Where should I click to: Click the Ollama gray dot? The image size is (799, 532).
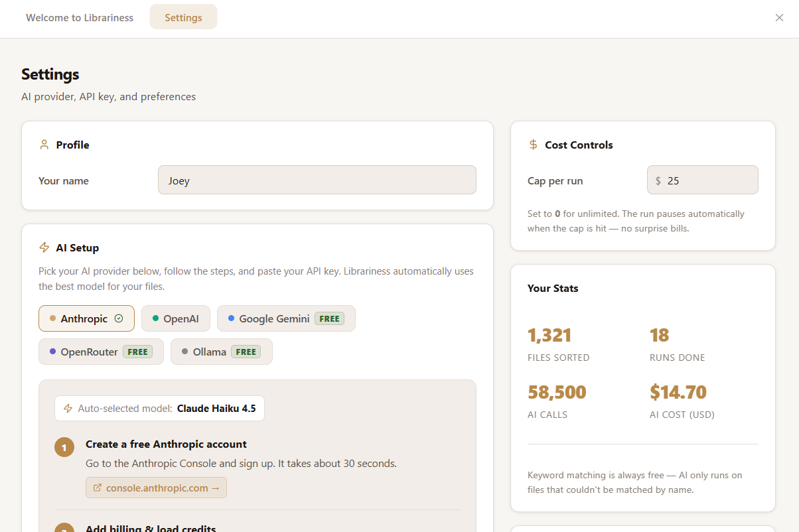(x=184, y=352)
